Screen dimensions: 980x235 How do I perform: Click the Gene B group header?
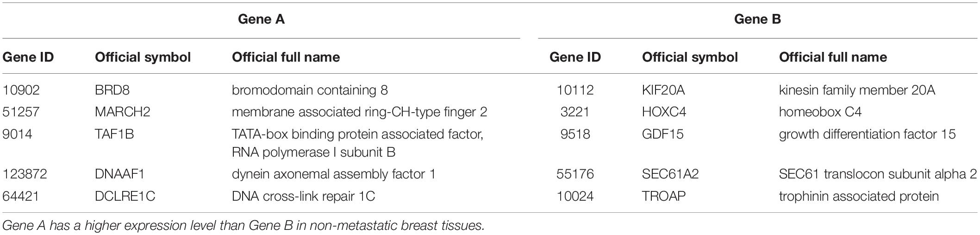click(757, 19)
